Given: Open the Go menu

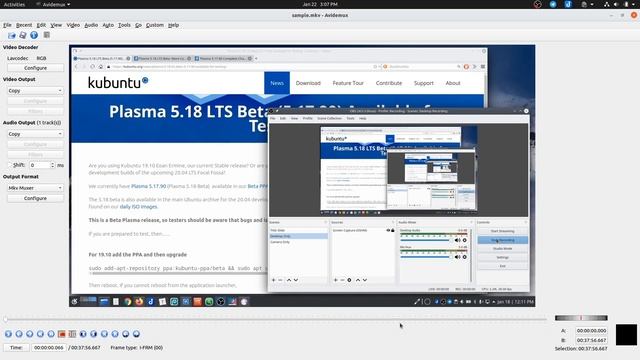Looking at the screenshot, I should (x=138, y=25).
